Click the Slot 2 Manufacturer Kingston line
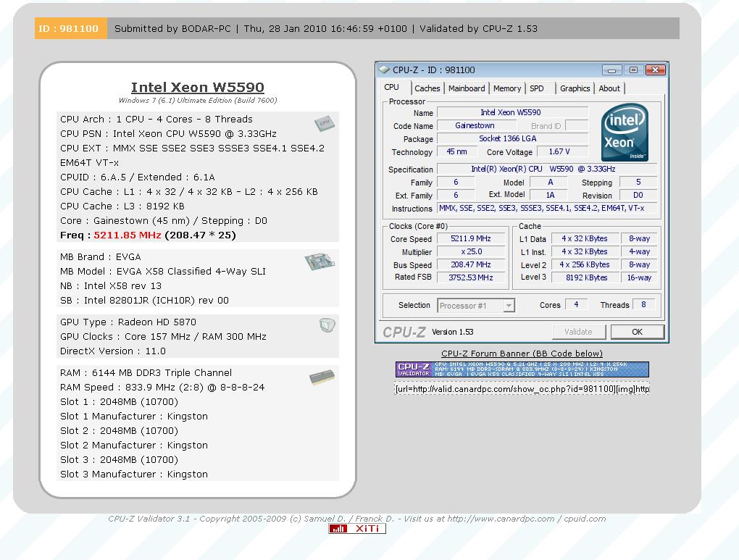Viewport: 739px width, 560px height. [x=134, y=446]
